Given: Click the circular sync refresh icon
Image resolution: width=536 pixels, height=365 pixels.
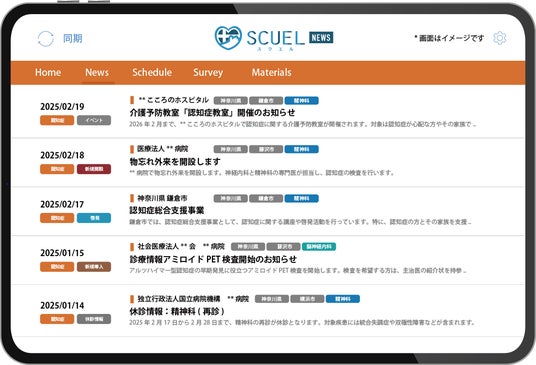Looking at the screenshot, I should [45, 39].
